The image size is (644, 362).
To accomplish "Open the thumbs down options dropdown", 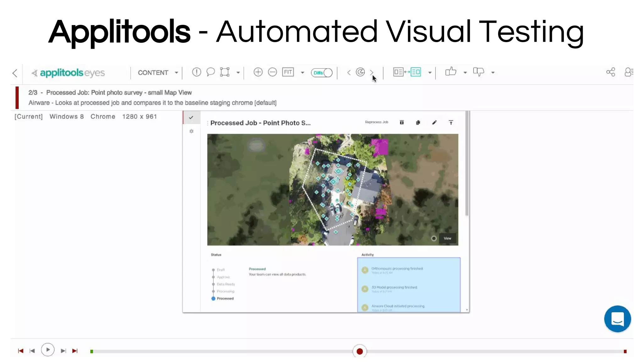I will [493, 73].
